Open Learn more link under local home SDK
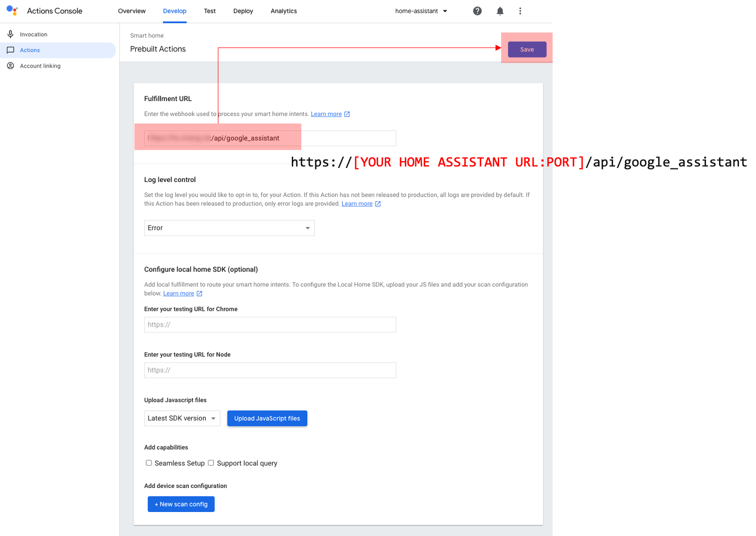The width and height of the screenshot is (756, 536). pos(179,293)
